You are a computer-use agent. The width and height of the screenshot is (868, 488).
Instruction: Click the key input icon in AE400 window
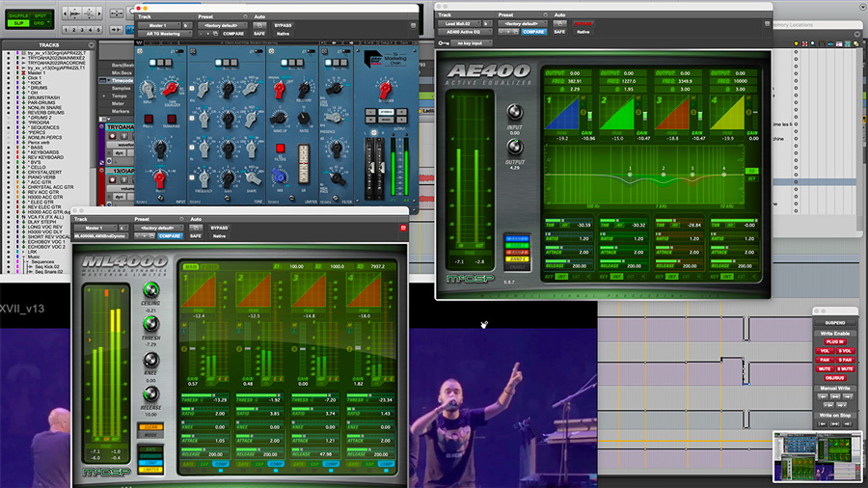click(444, 42)
